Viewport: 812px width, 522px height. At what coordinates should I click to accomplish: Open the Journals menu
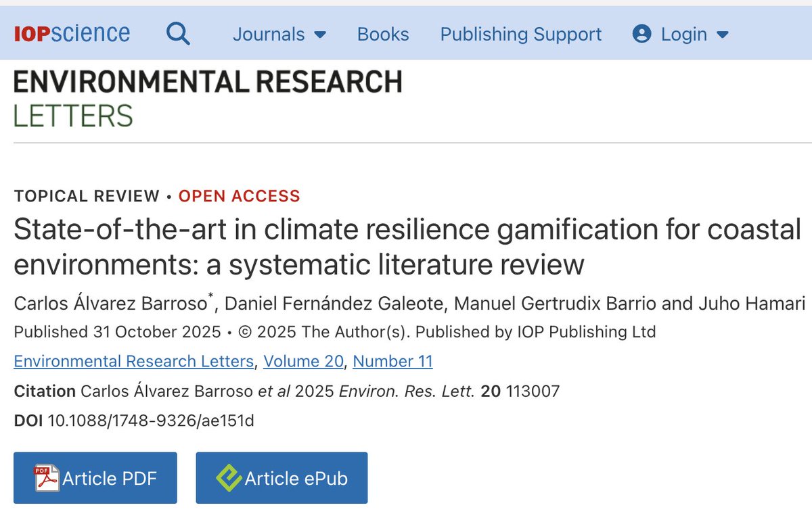click(279, 34)
